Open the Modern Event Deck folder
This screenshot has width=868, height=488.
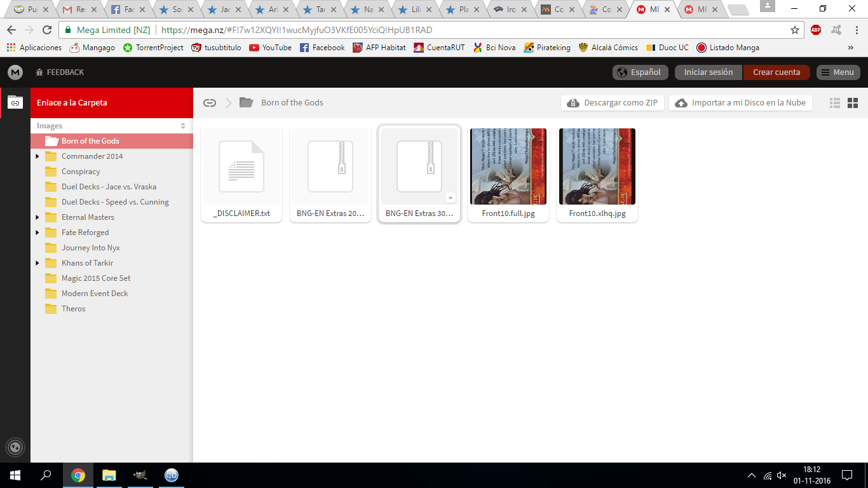click(95, 294)
